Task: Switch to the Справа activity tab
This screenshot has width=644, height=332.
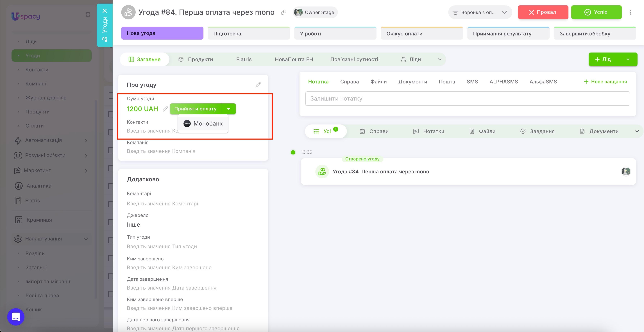Action: click(349, 81)
